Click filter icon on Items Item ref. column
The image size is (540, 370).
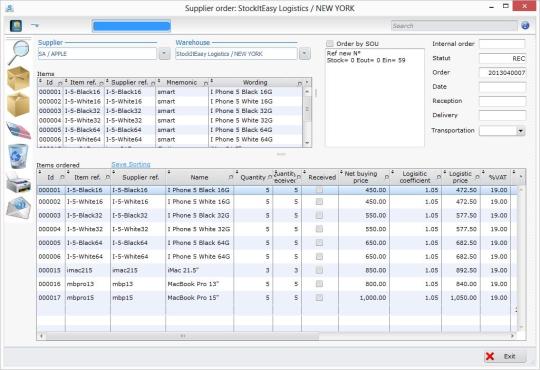(x=101, y=83)
